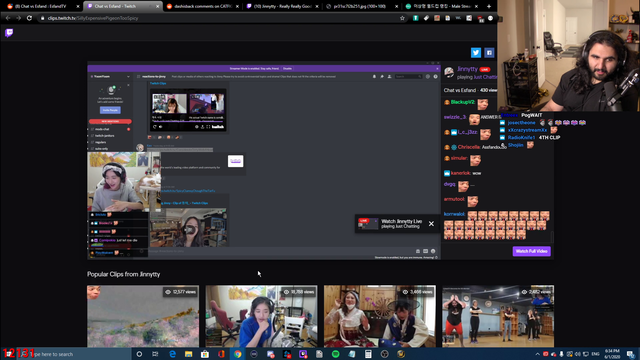The image size is (640, 360).
Task: Close the jpg (100×100) tab
Action: [396, 7]
